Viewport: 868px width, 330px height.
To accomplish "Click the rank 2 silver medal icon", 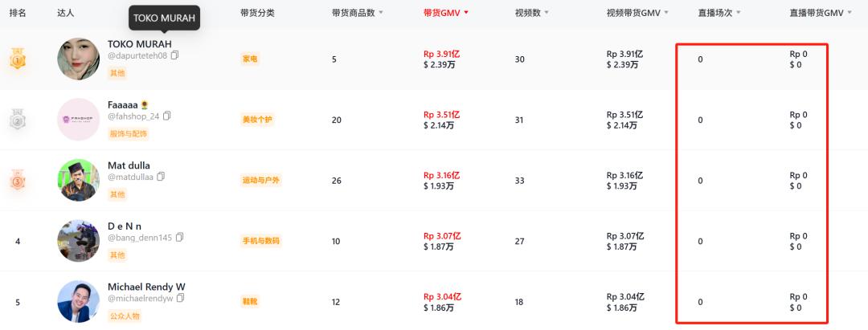I will (18, 120).
